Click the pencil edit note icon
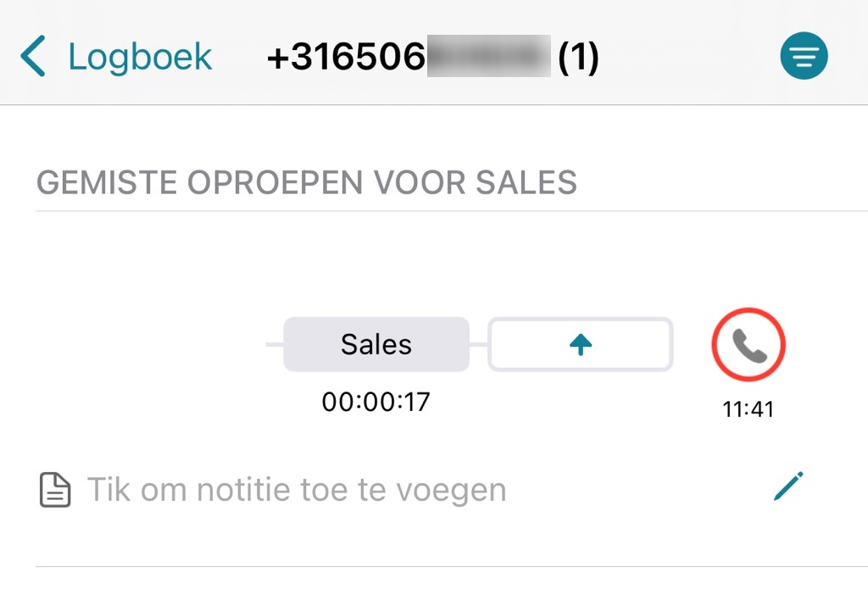Screen dimensions: 868x612 click(788, 487)
